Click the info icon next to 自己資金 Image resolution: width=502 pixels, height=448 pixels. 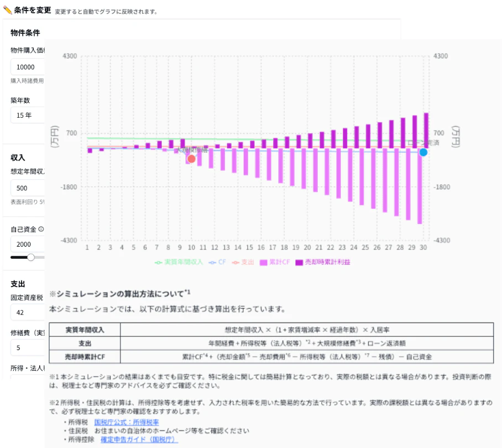[x=41, y=228]
